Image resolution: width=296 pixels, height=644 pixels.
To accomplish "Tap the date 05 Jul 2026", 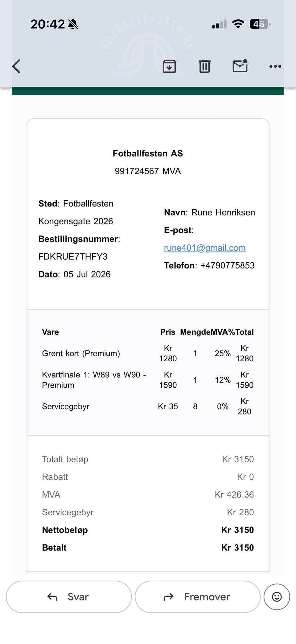I will click(87, 274).
